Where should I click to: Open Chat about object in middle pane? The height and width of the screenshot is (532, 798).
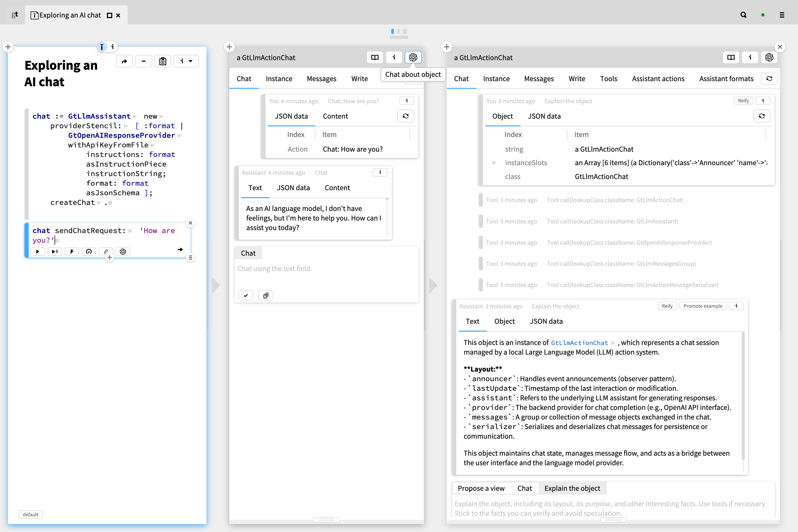coord(413,57)
